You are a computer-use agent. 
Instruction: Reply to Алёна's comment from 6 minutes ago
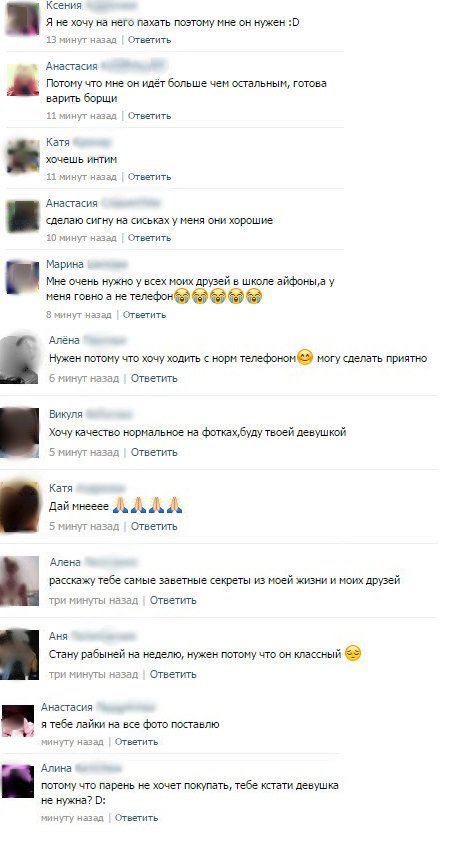[x=154, y=378]
